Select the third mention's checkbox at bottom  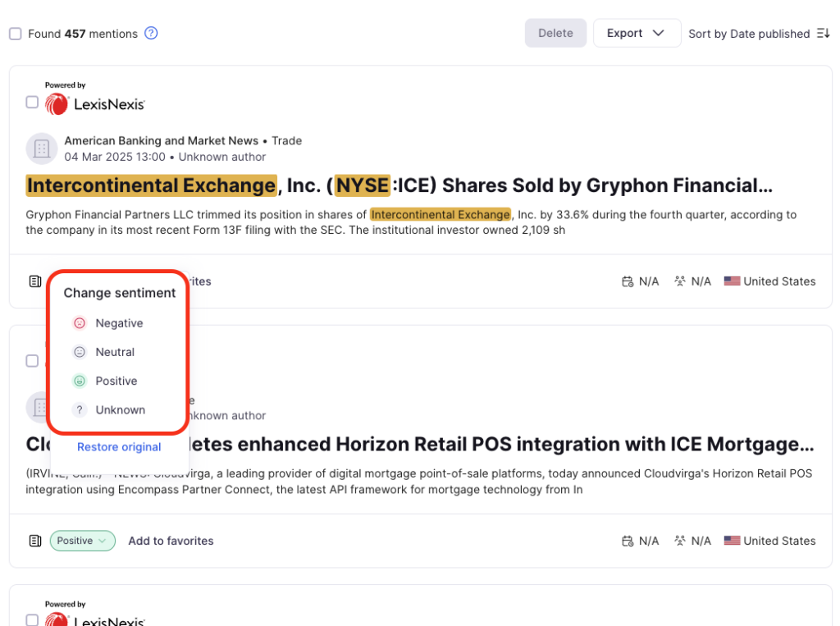pyautogui.click(x=32, y=620)
